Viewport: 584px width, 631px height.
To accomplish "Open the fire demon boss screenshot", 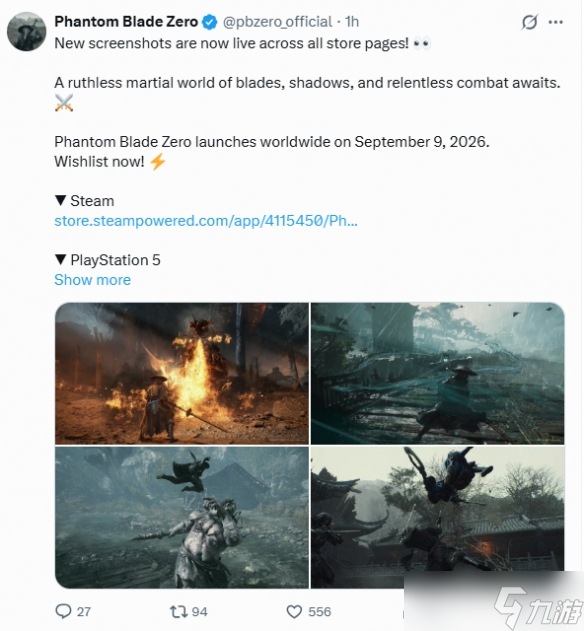I will (182, 373).
